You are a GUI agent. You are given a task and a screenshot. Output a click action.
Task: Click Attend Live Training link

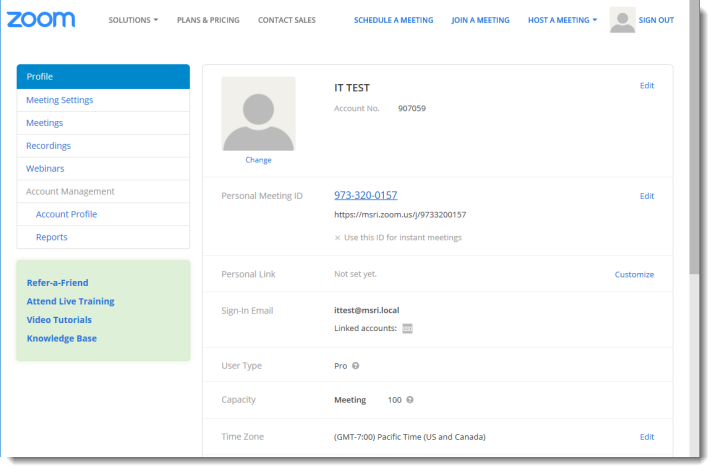point(70,301)
